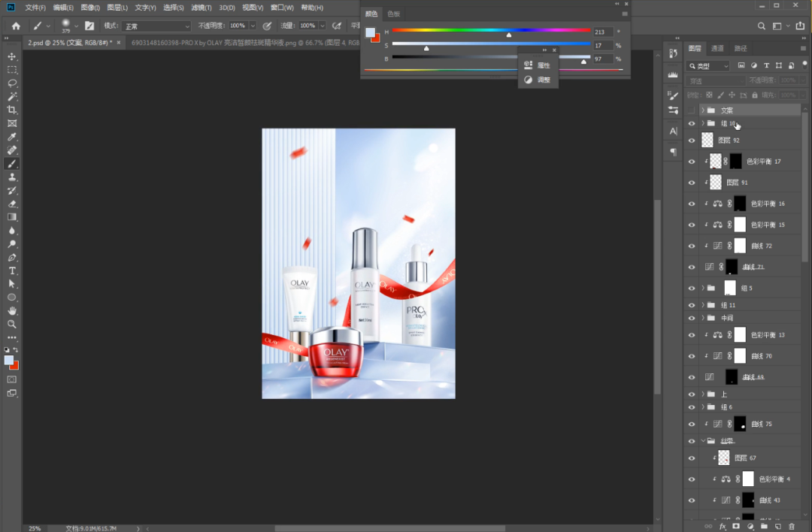Hide the 图层 92 layer

pos(692,141)
